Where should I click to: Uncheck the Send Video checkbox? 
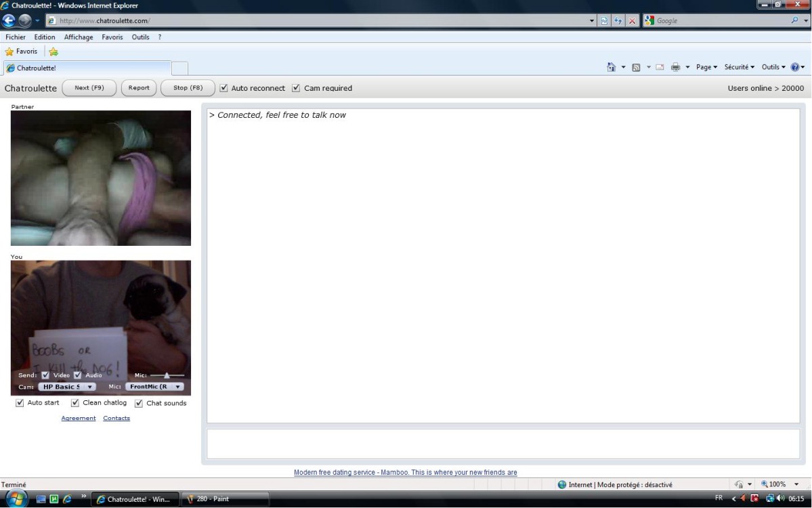[x=45, y=375]
